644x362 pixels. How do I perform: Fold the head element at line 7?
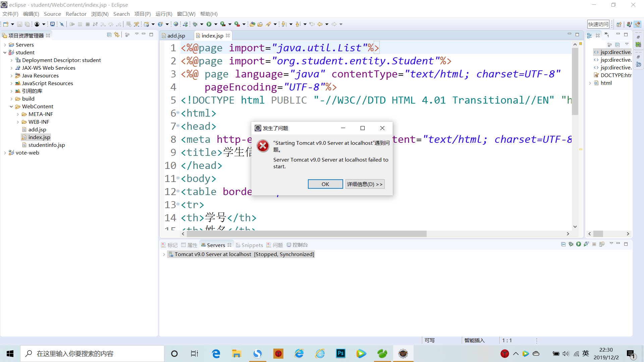click(178, 126)
